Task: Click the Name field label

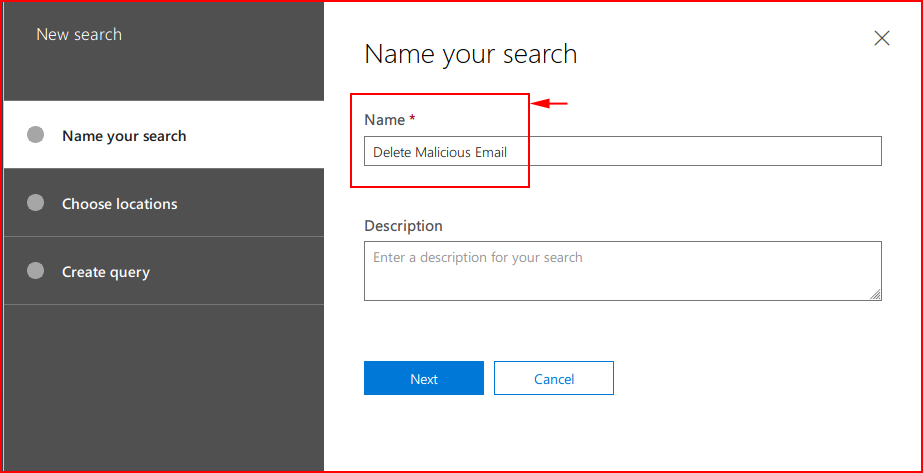Action: (x=384, y=120)
